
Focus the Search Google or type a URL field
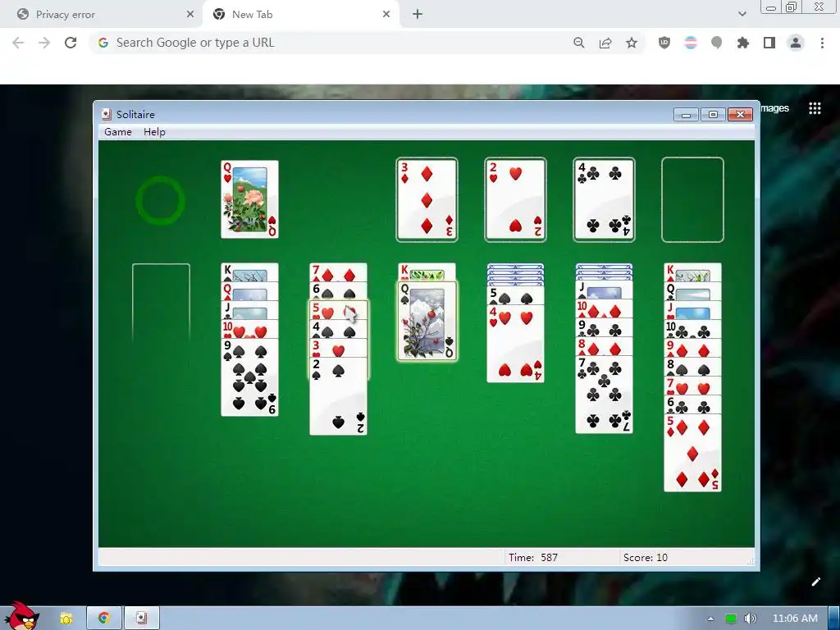332,43
